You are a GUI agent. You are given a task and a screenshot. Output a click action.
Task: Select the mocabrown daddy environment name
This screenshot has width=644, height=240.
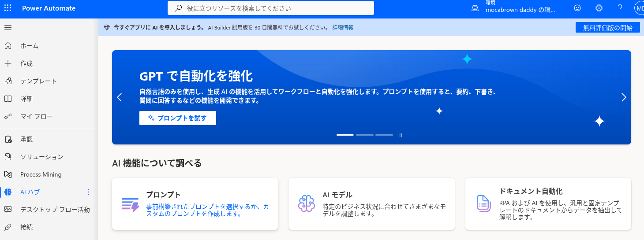520,10
